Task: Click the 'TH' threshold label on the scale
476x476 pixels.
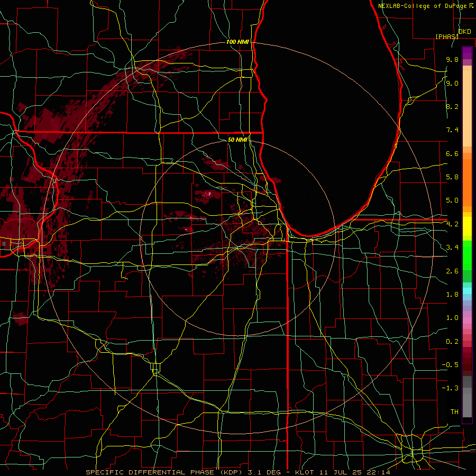Action: click(454, 412)
